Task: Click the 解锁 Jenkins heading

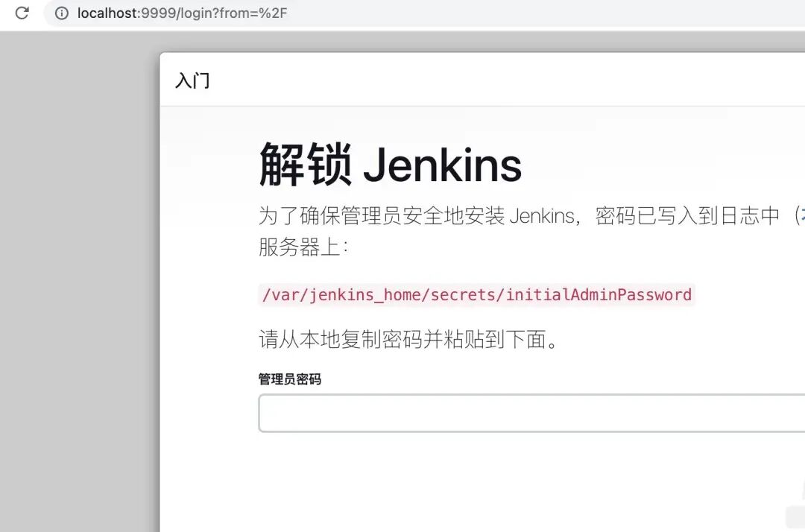Action: coord(390,165)
